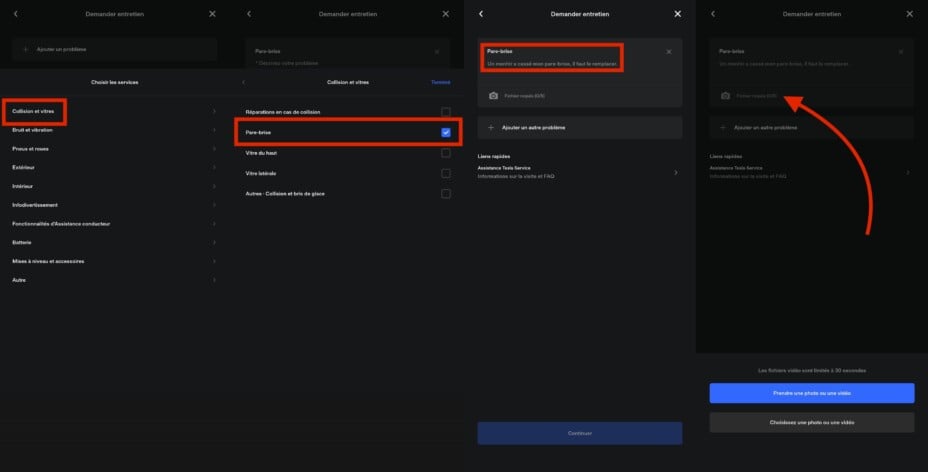The image size is (928, 472).
Task: Tap dimmed camera icon on photo chooser screen
Action: click(726, 96)
